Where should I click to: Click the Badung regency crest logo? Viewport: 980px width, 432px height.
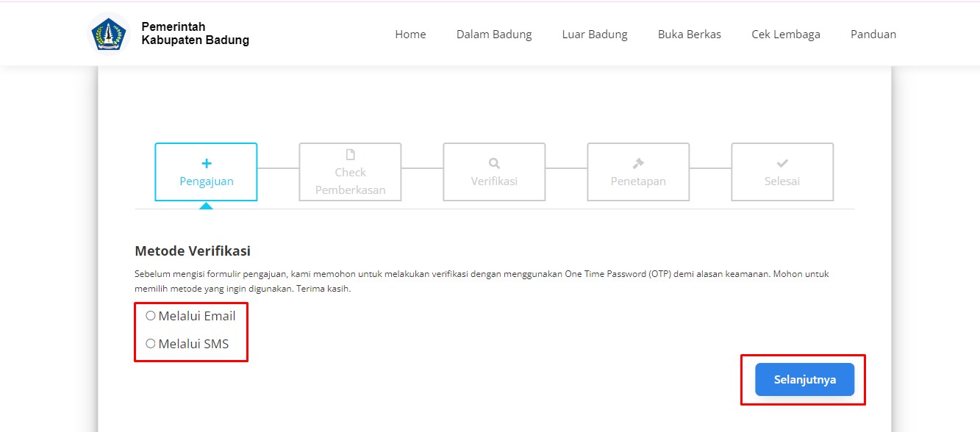pyautogui.click(x=108, y=34)
